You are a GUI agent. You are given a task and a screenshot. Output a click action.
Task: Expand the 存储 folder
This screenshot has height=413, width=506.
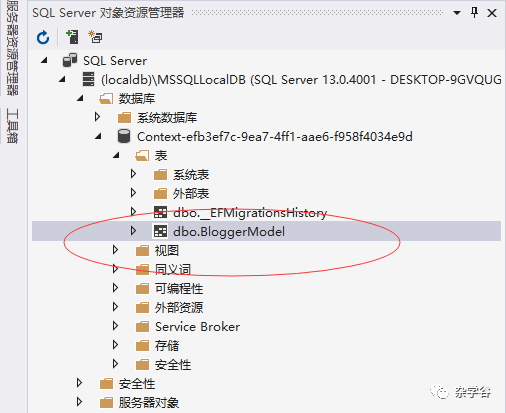115,345
